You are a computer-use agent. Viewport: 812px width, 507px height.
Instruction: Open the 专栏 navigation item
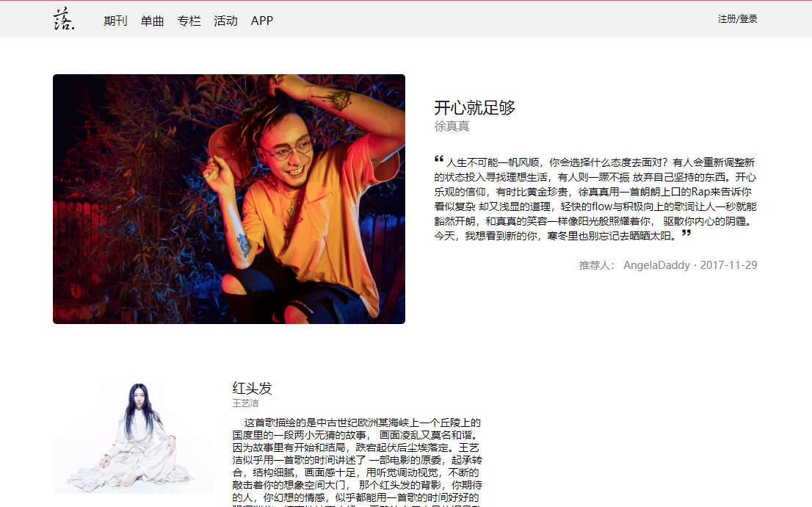(x=189, y=21)
